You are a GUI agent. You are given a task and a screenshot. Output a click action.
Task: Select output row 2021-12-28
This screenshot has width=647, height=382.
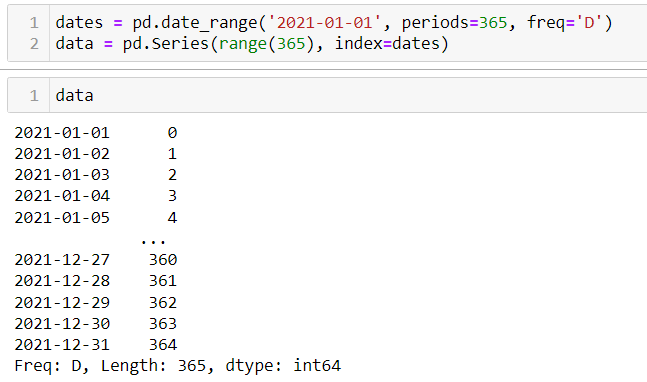tap(96, 281)
